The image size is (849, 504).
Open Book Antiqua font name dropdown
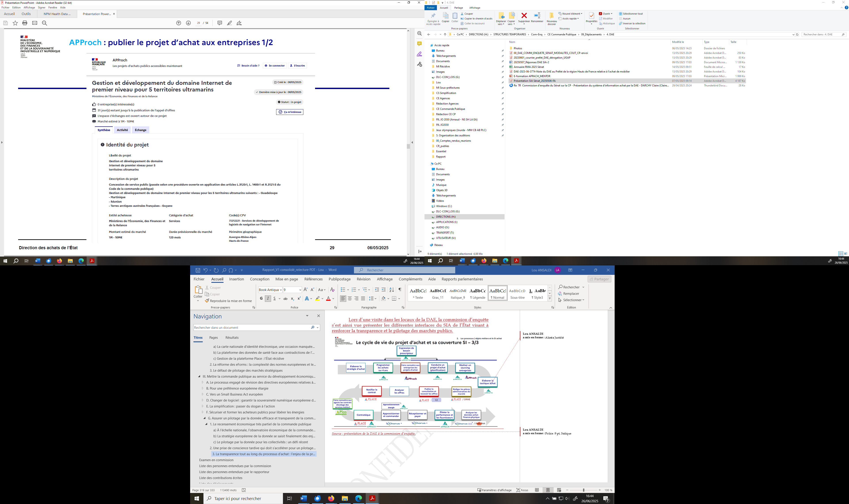(281, 290)
